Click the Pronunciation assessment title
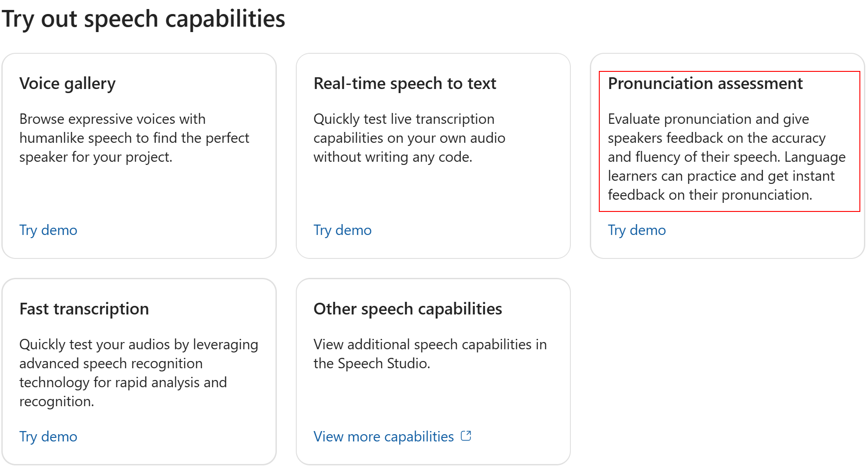868x469 pixels. pyautogui.click(x=705, y=83)
